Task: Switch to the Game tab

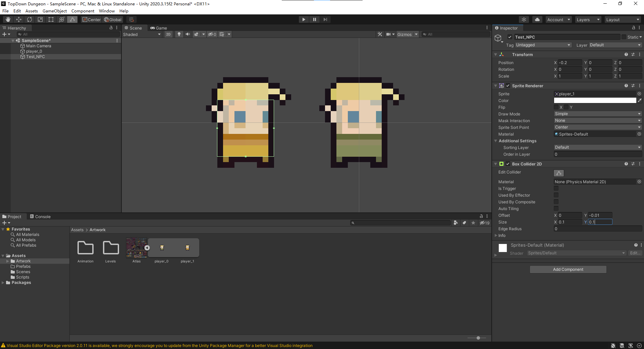Action: pyautogui.click(x=159, y=28)
